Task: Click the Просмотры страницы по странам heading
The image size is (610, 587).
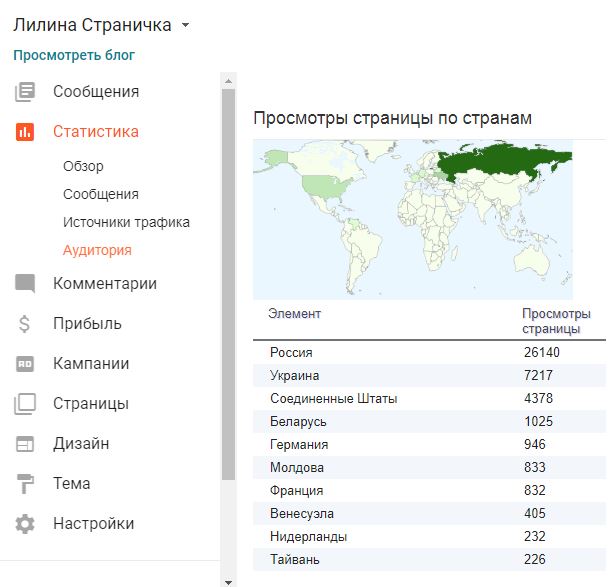Action: pyautogui.click(x=393, y=118)
